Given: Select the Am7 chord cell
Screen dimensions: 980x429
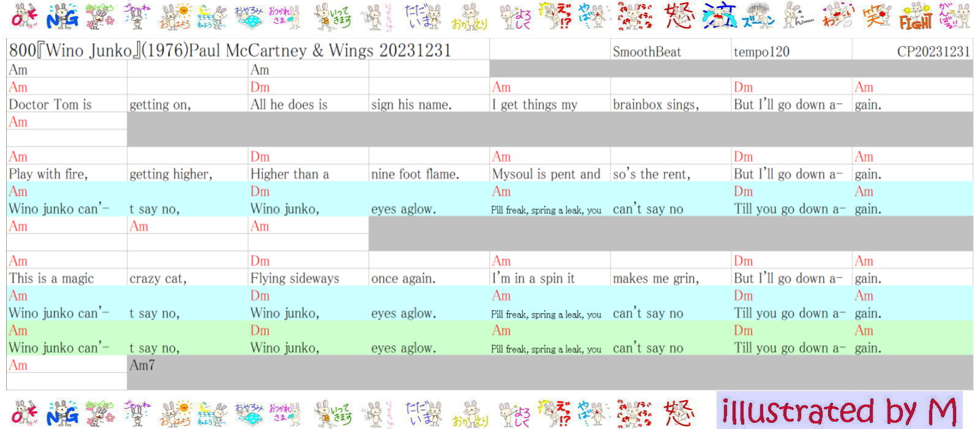Looking at the screenshot, I should tap(142, 365).
